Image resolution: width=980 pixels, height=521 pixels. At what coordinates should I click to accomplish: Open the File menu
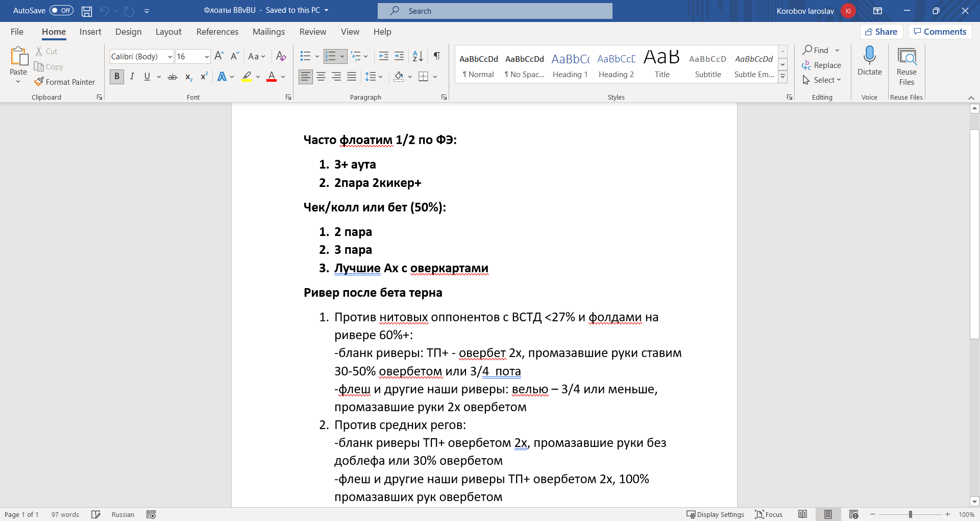(17, 32)
